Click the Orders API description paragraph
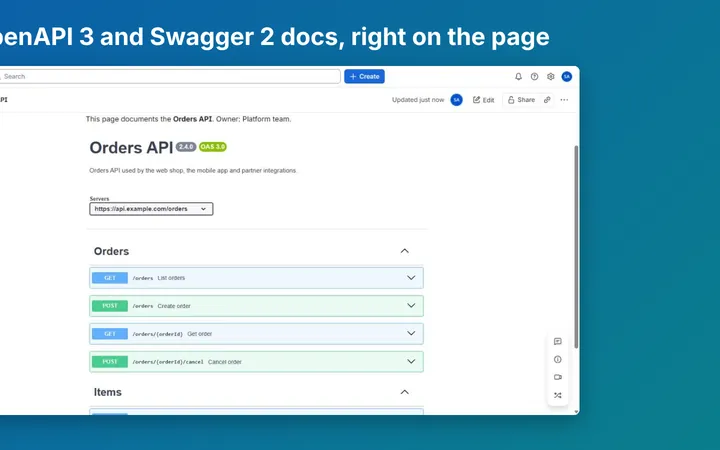 click(x=193, y=170)
